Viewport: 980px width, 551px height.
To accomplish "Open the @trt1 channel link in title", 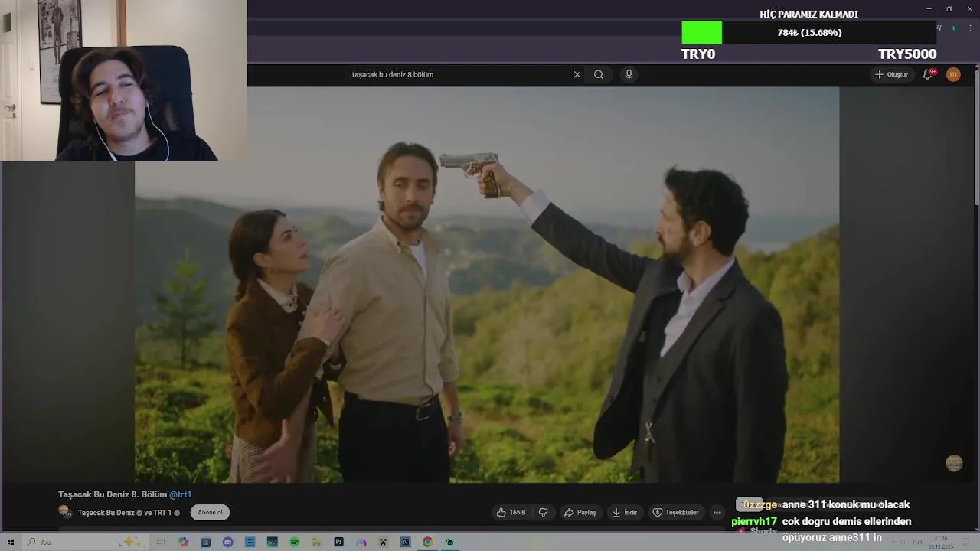I will pos(180,494).
